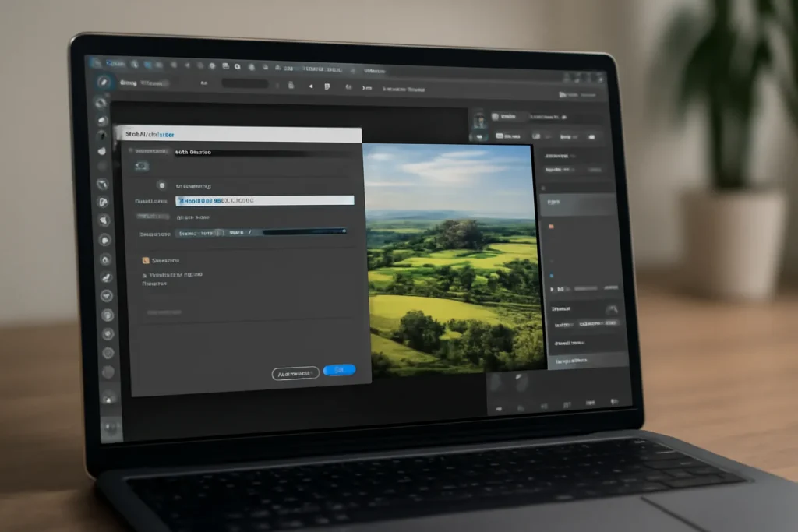Select the highlighted brush tool in the toolbar
798x532 pixels.
click(103, 82)
